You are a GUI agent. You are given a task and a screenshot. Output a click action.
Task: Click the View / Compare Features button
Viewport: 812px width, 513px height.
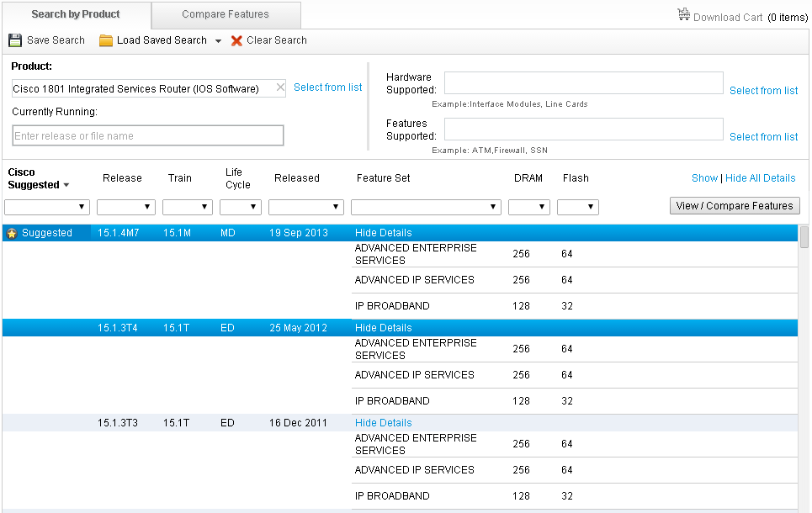tap(735, 206)
